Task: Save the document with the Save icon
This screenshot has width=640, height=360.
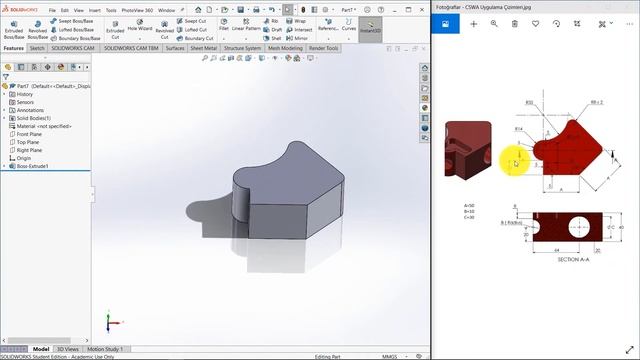Action: pyautogui.click(x=241, y=10)
